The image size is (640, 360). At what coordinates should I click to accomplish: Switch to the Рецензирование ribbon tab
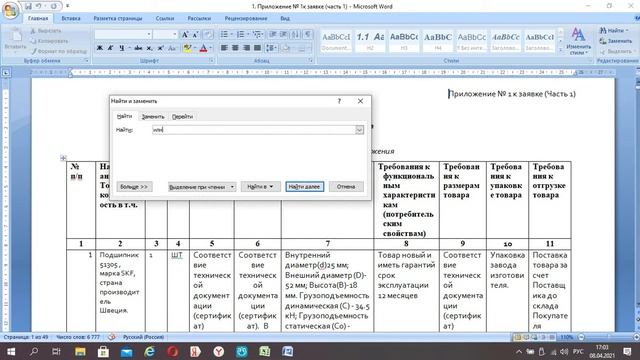click(x=246, y=18)
